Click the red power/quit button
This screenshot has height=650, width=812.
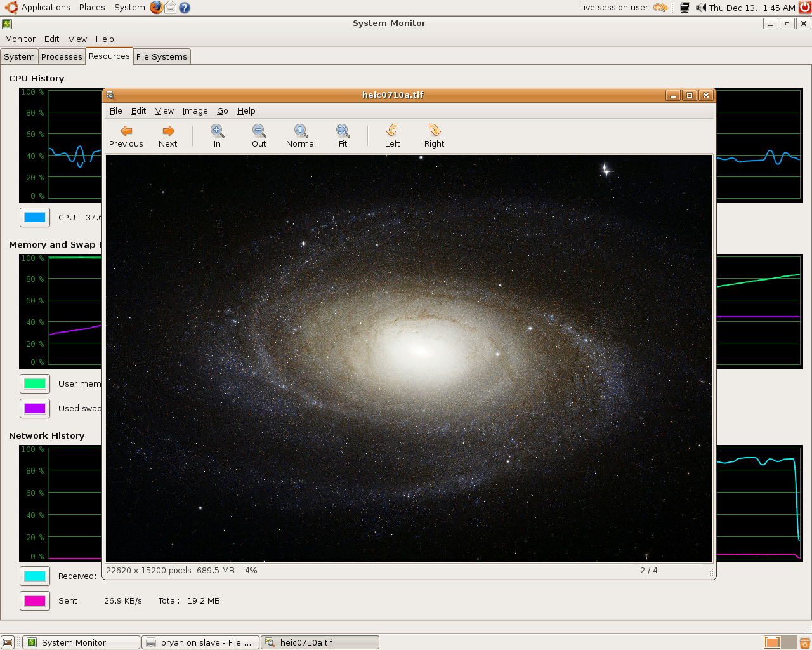click(x=805, y=8)
